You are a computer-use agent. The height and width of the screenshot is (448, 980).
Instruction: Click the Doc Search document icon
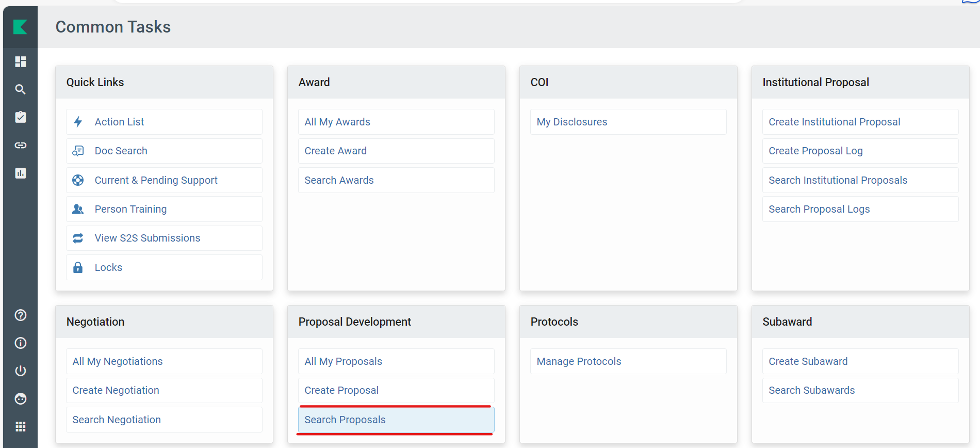pyautogui.click(x=78, y=151)
